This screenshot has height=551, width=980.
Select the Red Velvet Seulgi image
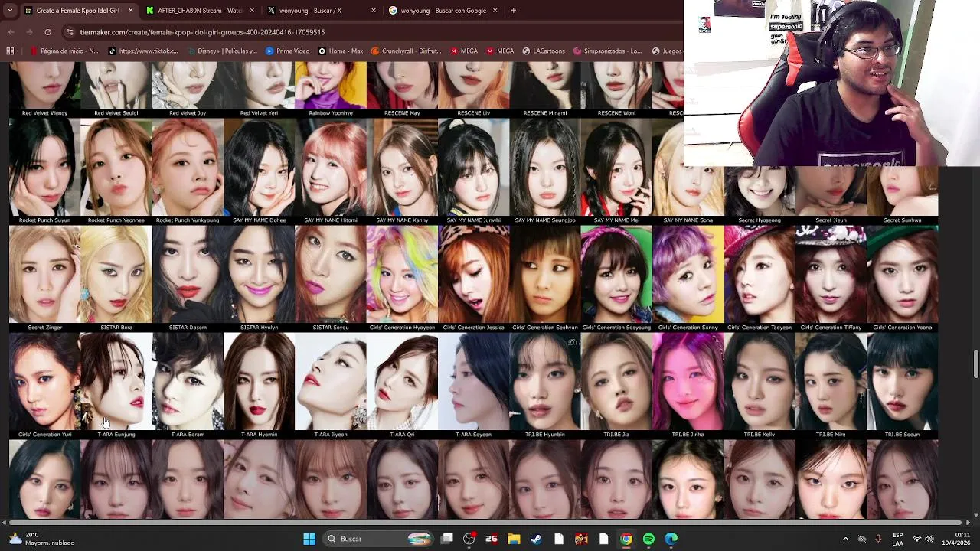tap(116, 86)
